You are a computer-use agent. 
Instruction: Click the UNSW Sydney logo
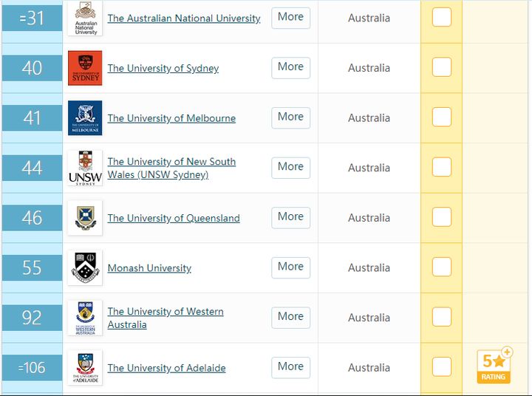pos(85,168)
